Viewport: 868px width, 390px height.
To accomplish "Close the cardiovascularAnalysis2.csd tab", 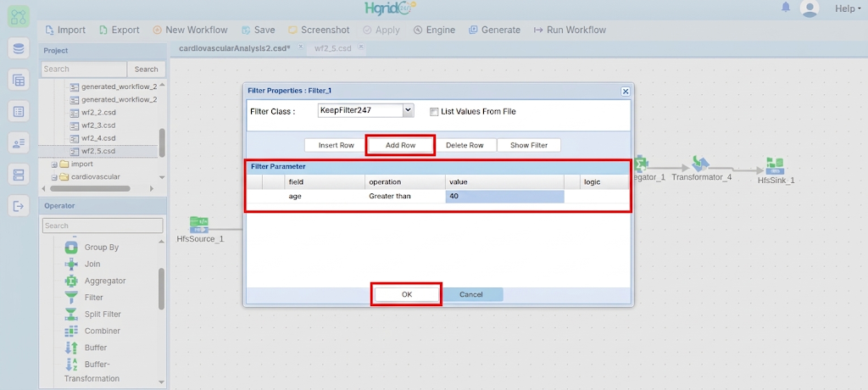I will click(301, 47).
